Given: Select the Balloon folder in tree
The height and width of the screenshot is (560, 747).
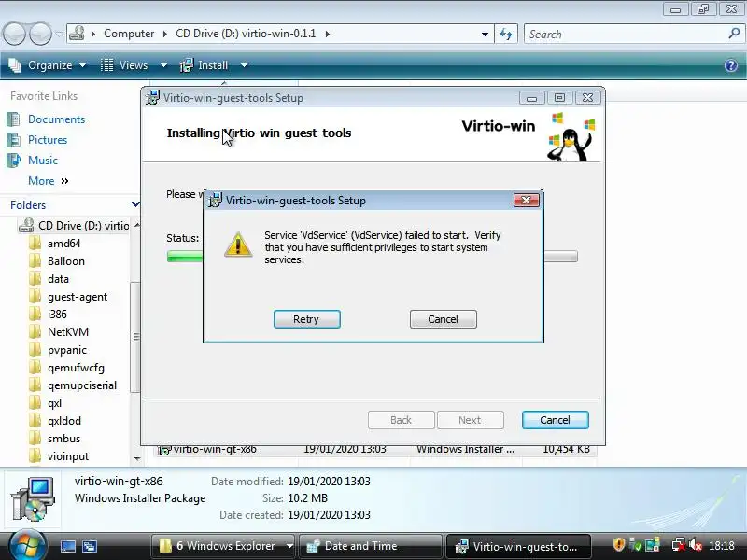Looking at the screenshot, I should point(65,261).
